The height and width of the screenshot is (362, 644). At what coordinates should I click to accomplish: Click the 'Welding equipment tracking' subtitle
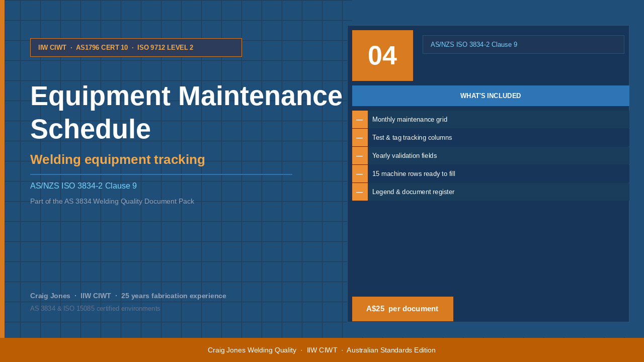pyautogui.click(x=118, y=159)
